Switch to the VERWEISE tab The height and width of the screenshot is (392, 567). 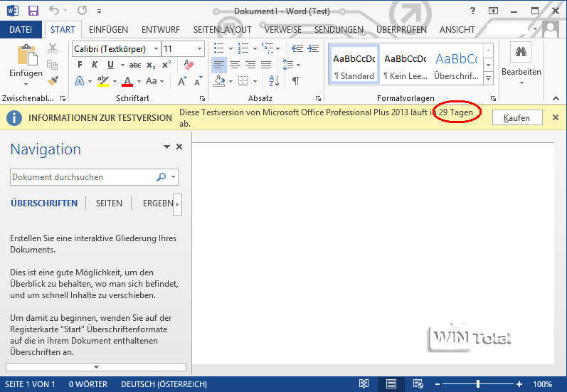[282, 30]
